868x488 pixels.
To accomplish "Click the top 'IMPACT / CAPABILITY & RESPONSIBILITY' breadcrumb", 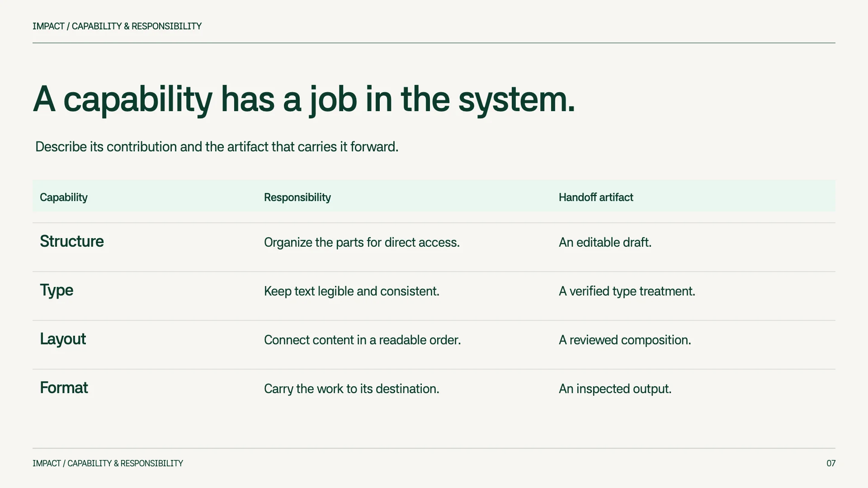I will point(117,26).
